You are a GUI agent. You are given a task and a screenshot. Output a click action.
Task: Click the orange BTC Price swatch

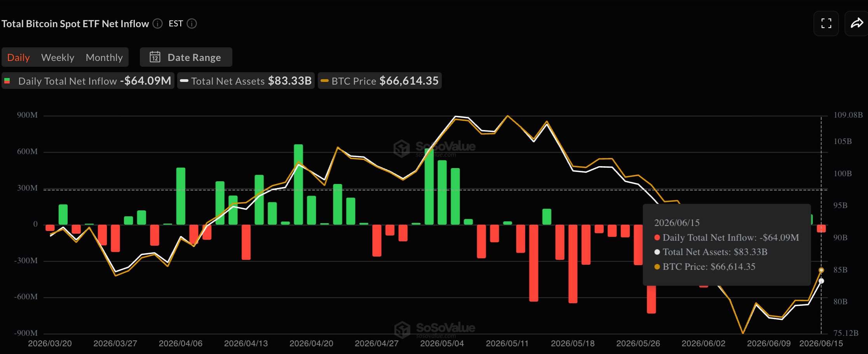point(325,81)
